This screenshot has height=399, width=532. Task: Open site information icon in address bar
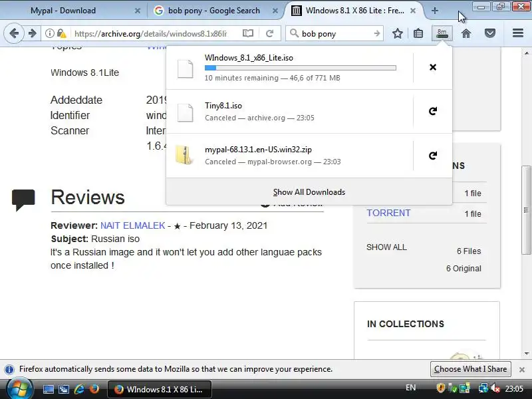click(x=49, y=33)
